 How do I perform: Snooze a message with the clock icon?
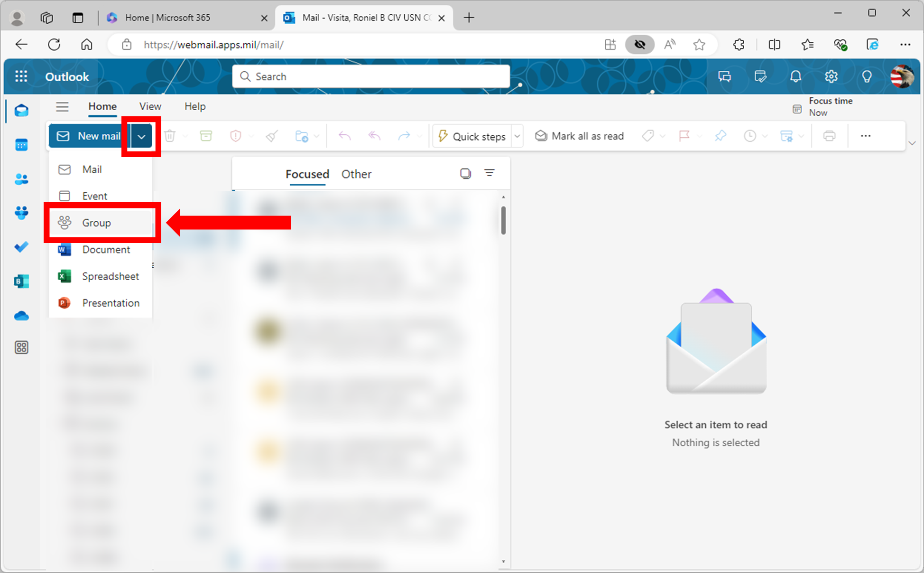click(x=749, y=136)
